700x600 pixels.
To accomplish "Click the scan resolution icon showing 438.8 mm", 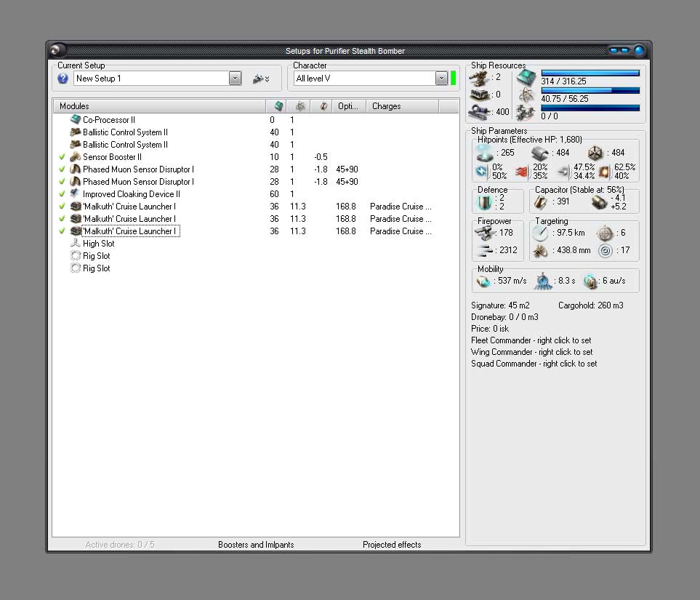I will (x=540, y=251).
